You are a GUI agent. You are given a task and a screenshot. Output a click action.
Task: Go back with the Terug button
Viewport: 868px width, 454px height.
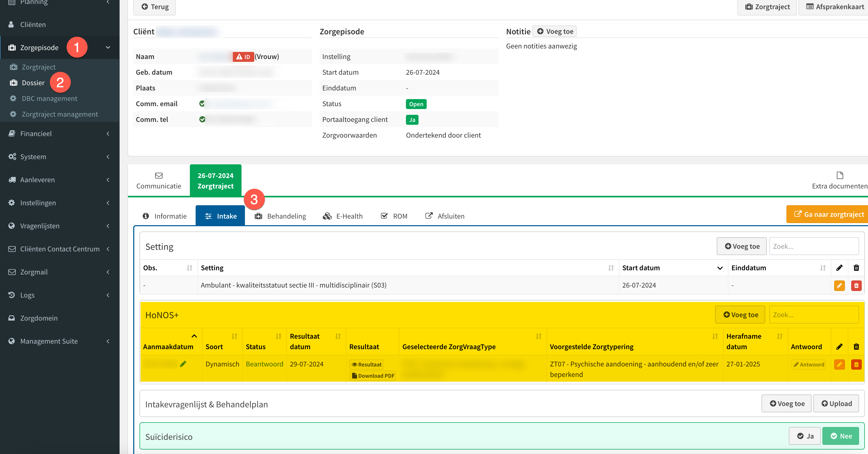[155, 7]
